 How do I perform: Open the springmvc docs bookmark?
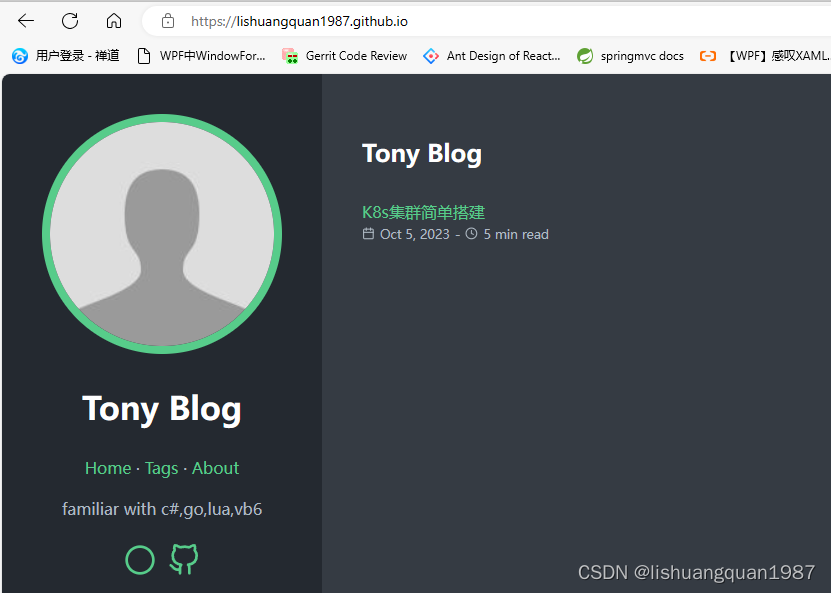(631, 56)
